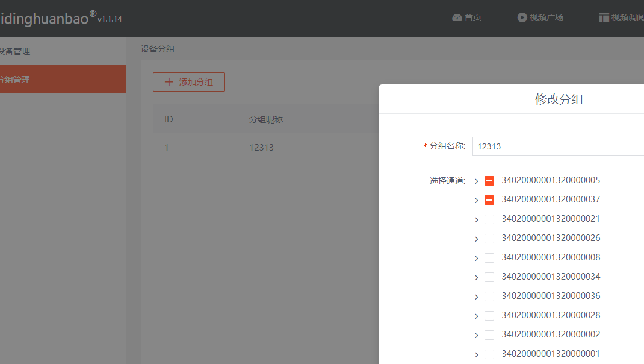The height and width of the screenshot is (364, 644).
Task: Click the 分组名称 input field
Action: pos(558,146)
